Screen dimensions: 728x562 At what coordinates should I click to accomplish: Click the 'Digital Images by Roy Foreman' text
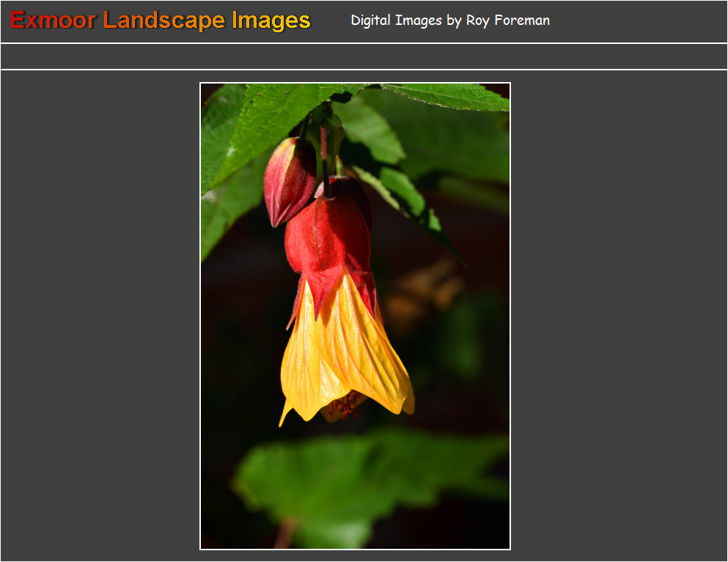click(449, 21)
